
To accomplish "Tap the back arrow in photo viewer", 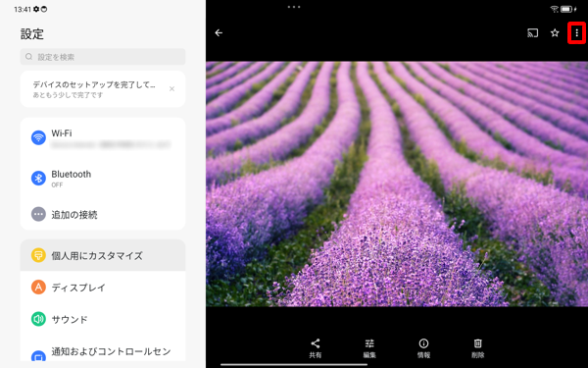I will (219, 33).
